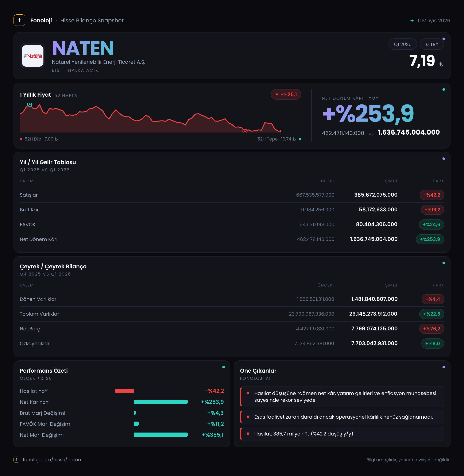Click the Toplam Varlıklar +%22,5 badge
Image resolution: width=464 pixels, height=476 pixels.
(x=431, y=314)
